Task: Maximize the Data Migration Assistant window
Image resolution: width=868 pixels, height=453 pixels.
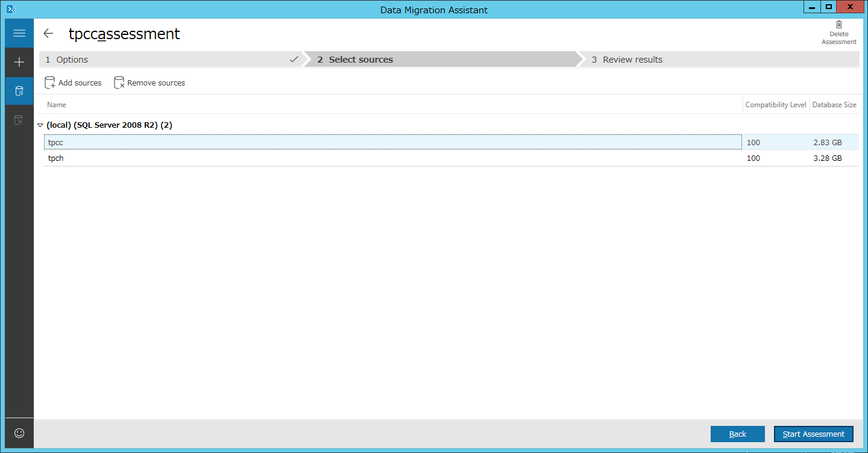Action: [829, 7]
